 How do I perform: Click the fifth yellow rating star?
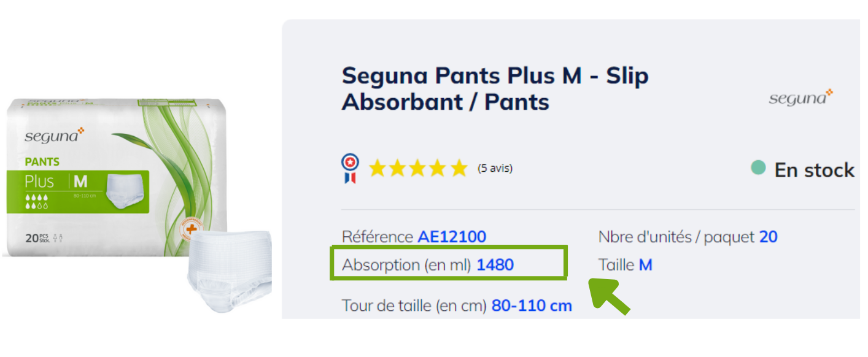[x=458, y=168]
